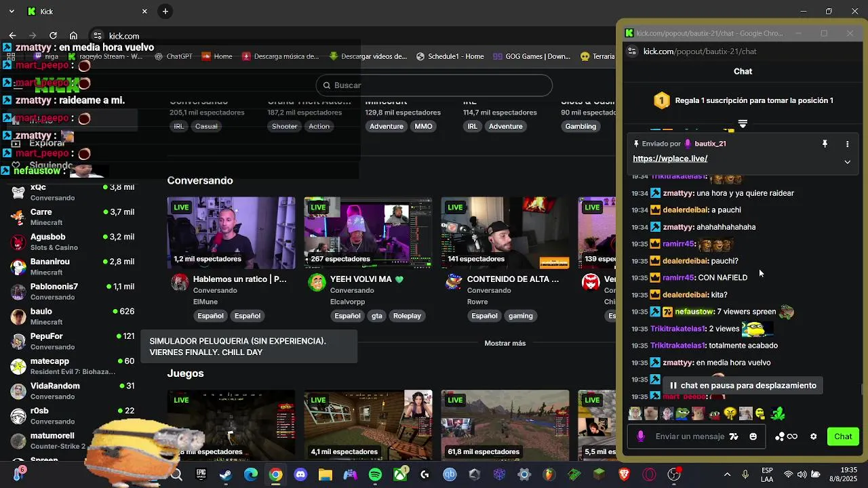Viewport: 868px width, 488px height.
Task: Show hidden system tray icons
Action: 727,474
